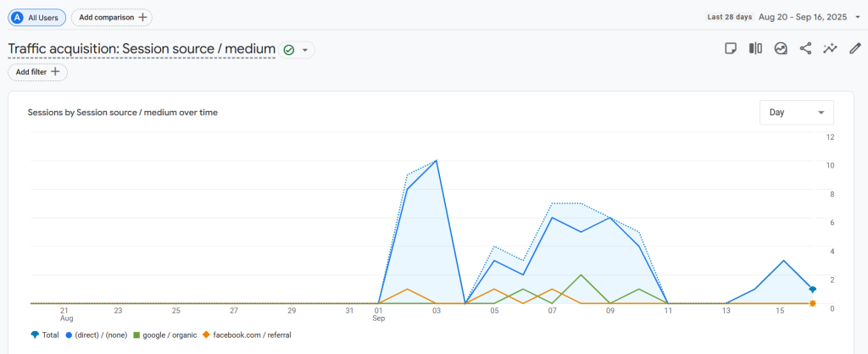868x354 pixels.
Task: Click the Sep 03 peak on chart
Action: point(437,161)
